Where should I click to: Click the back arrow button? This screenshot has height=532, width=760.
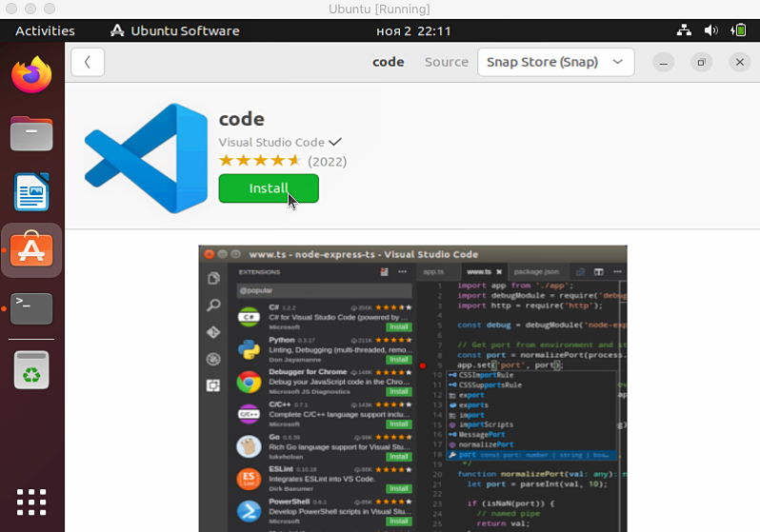pyautogui.click(x=88, y=62)
